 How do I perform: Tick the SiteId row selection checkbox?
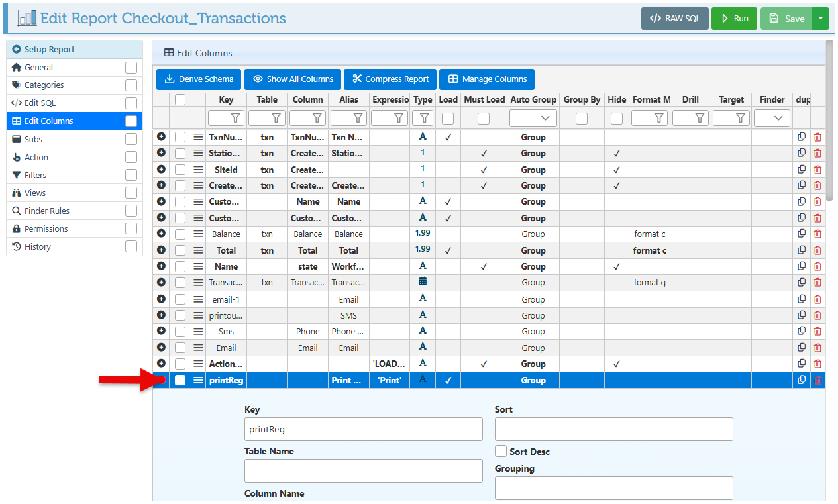[180, 170]
